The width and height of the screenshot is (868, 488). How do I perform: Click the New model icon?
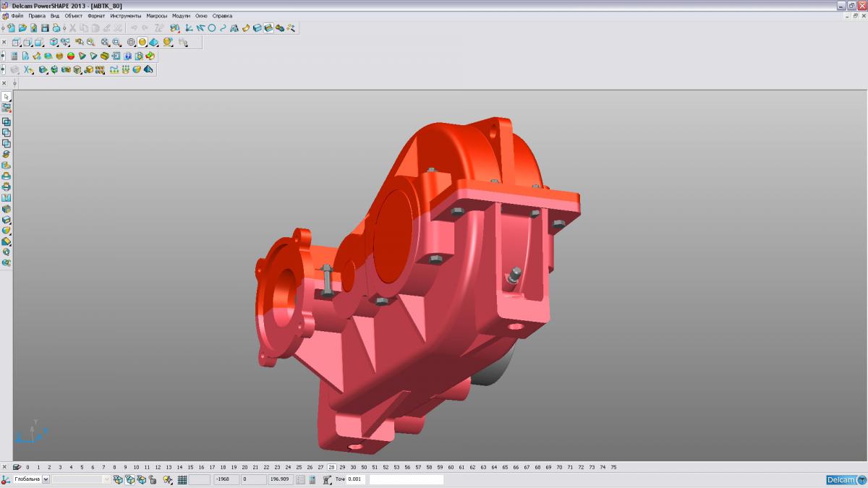coord(11,27)
